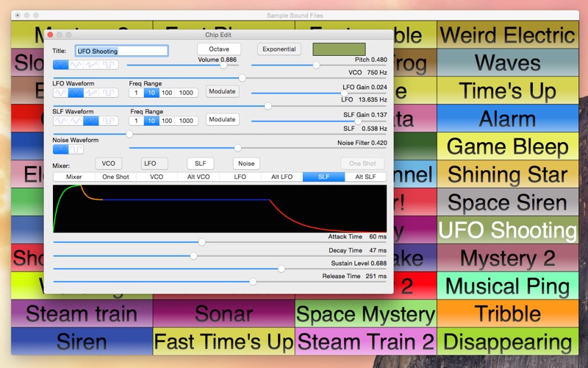The height and width of the screenshot is (368, 588).
Task: Select the square Noise Waveform icon
Action: click(x=76, y=149)
